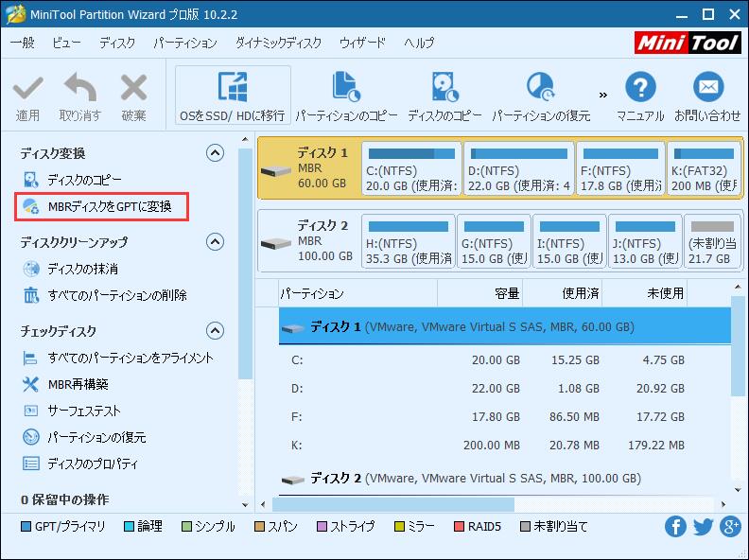This screenshot has width=749, height=560.
Task: Choose MBRディスクをGPTに変換 option
Action: [x=101, y=206]
